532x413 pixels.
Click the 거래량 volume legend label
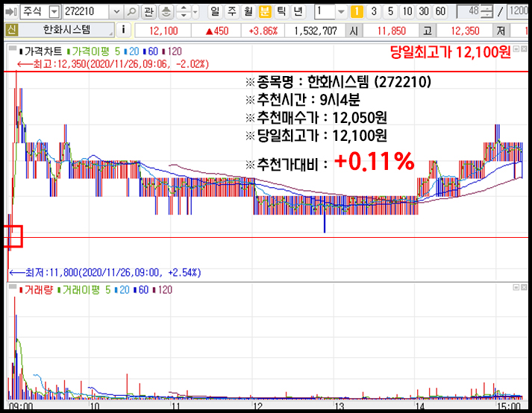(x=38, y=290)
